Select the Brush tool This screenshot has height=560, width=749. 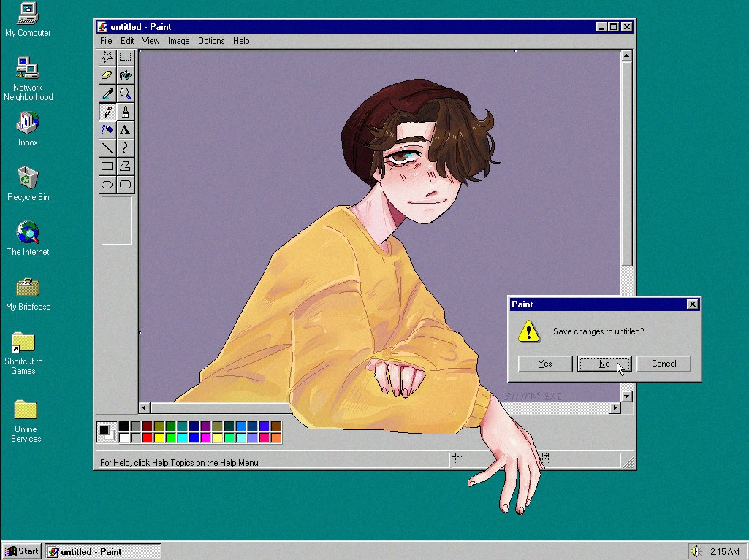(125, 111)
